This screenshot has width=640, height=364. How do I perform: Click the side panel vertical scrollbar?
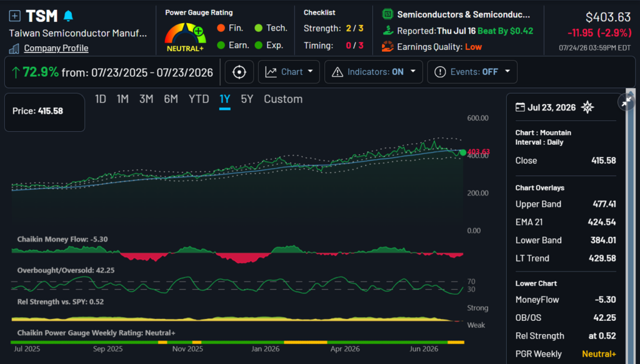point(631,226)
